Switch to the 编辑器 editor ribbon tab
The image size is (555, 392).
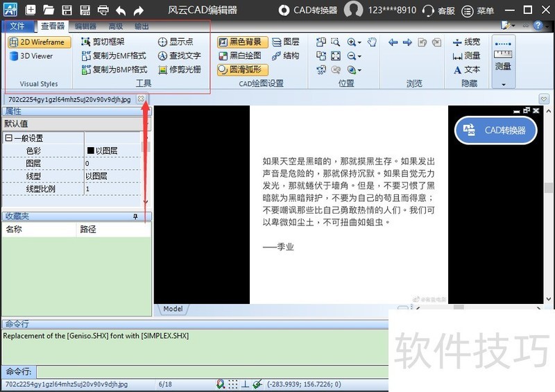click(x=85, y=26)
